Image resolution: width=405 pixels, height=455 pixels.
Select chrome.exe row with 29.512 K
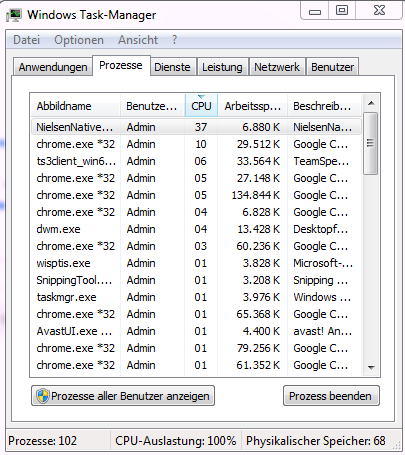click(196, 144)
